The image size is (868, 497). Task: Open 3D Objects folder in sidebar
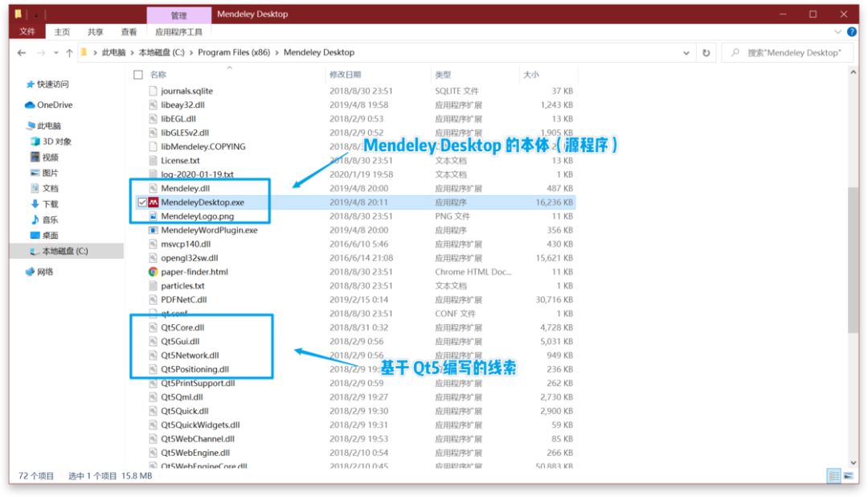pyautogui.click(x=51, y=142)
